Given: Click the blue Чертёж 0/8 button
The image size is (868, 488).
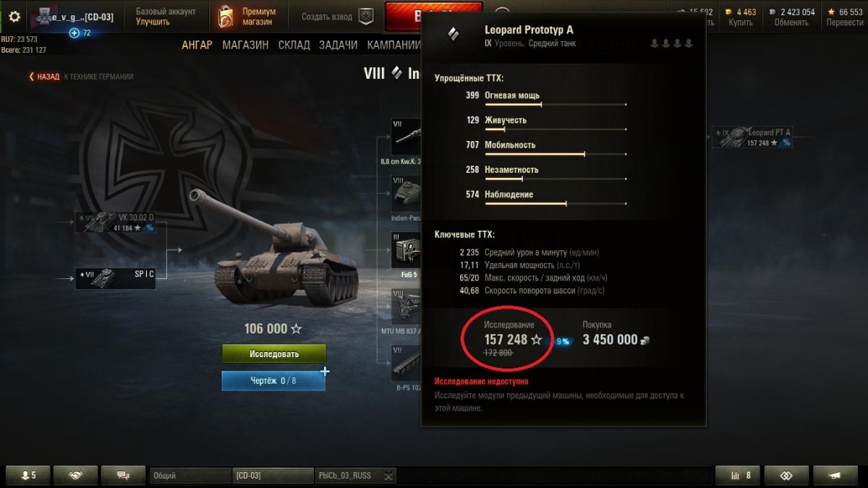Looking at the screenshot, I should 273,380.
